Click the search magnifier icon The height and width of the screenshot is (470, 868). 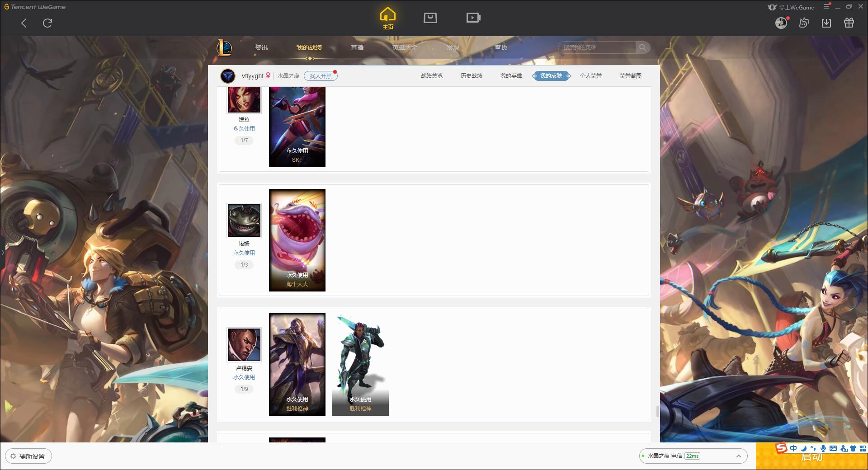(x=642, y=47)
